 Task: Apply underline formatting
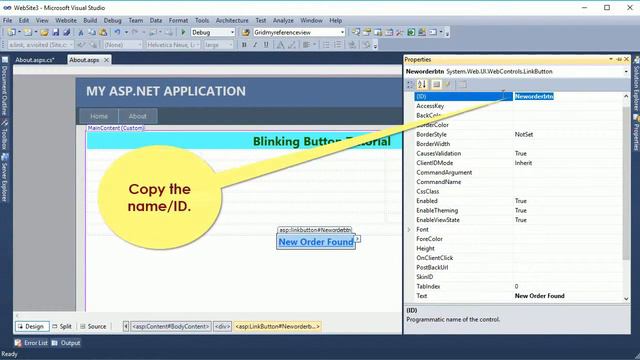pyautogui.click(x=266, y=45)
